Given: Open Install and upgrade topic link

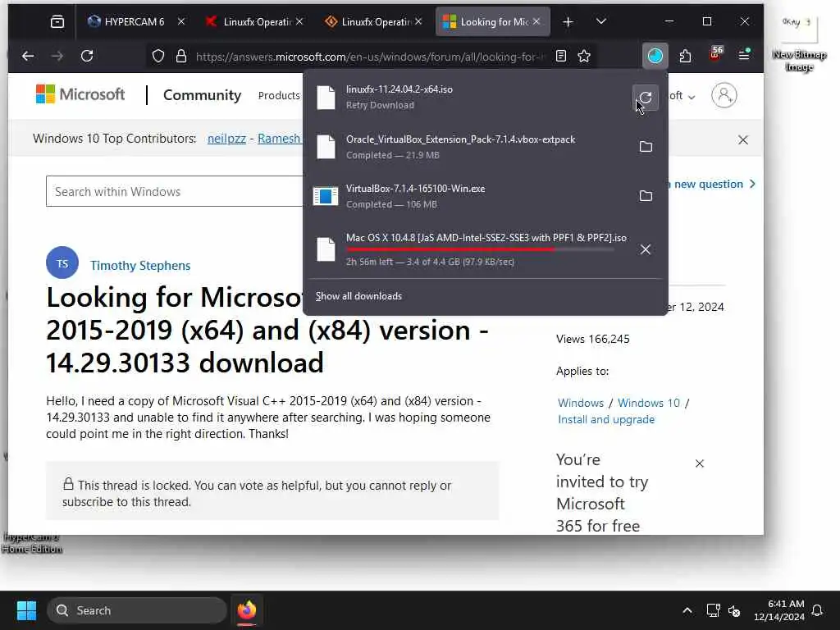Looking at the screenshot, I should [x=606, y=419].
